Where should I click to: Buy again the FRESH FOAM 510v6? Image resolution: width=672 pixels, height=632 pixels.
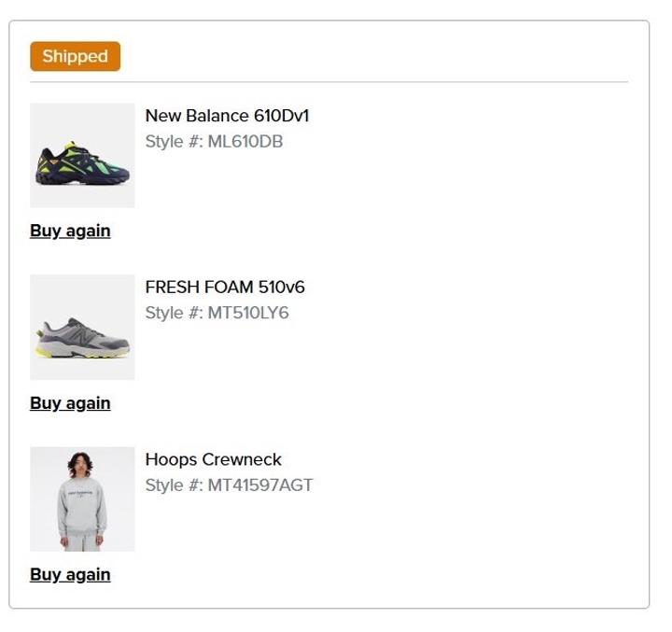70,402
